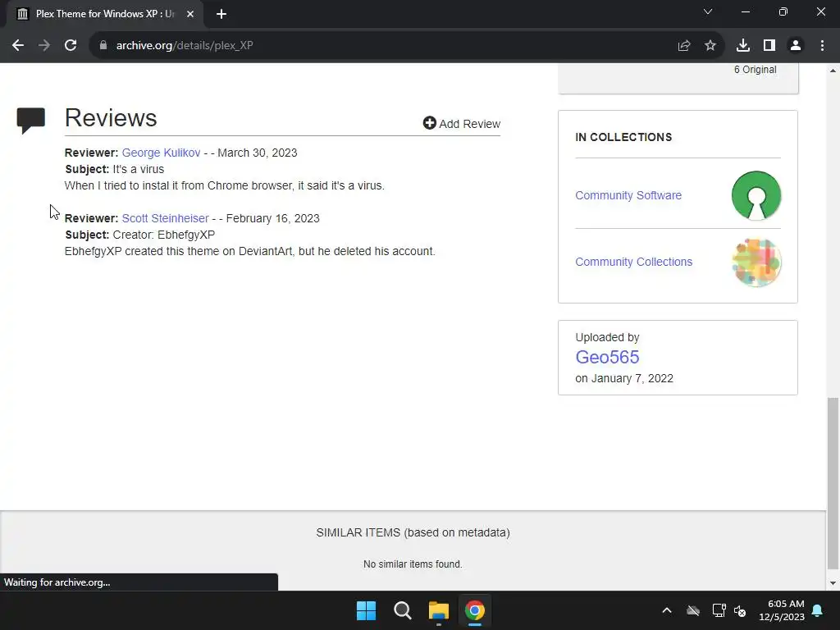Click scrollbar up arrow

pyautogui.click(x=833, y=71)
